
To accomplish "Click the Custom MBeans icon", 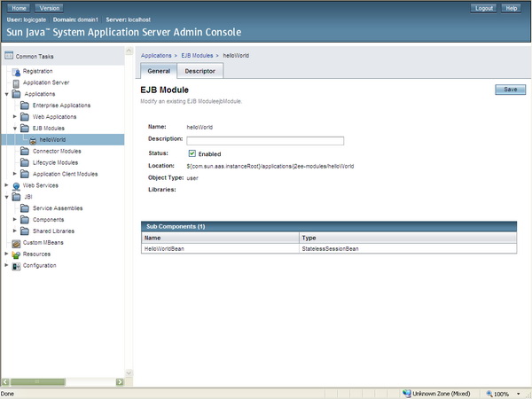I will coord(16,243).
